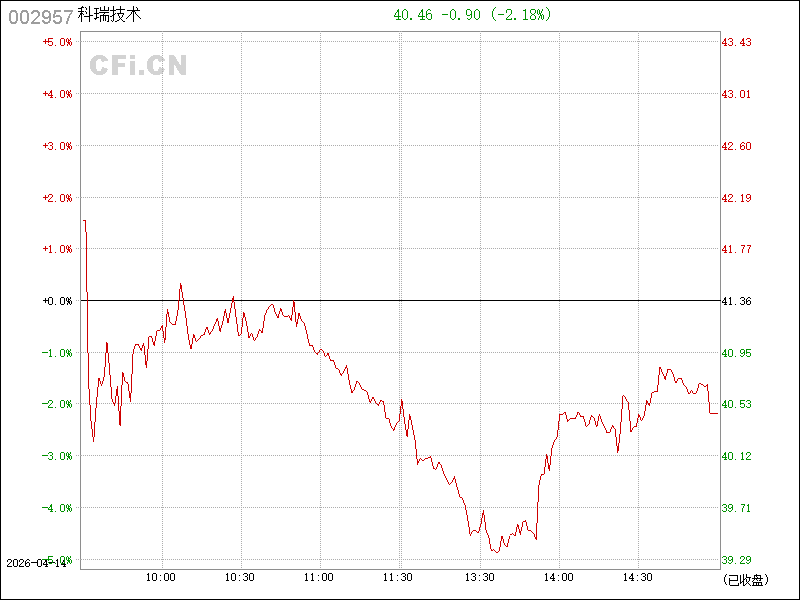
Task: Click the 41.36 previous close price label
Action: 737,301
